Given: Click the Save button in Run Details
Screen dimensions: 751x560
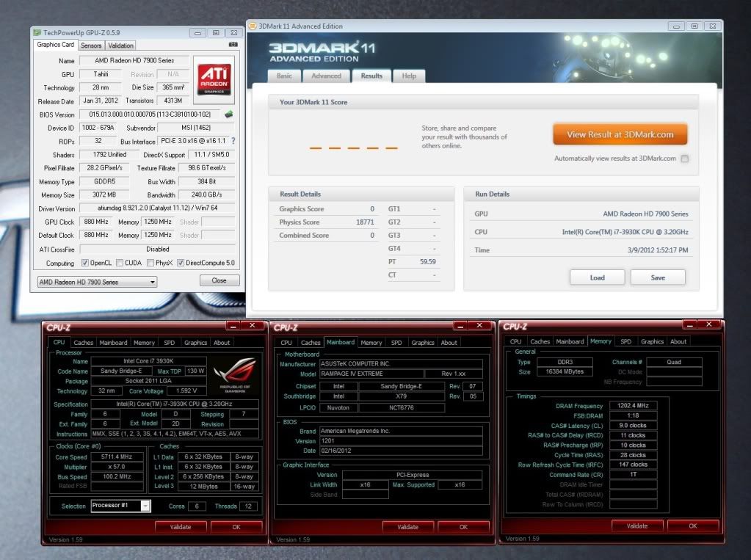Looking at the screenshot, I should point(658,277).
